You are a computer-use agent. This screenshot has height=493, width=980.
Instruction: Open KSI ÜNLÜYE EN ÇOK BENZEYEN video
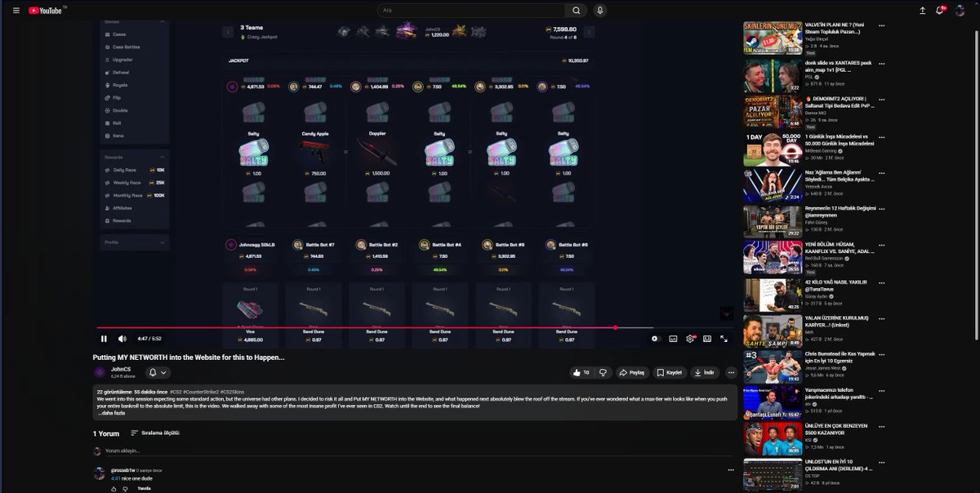(772, 439)
